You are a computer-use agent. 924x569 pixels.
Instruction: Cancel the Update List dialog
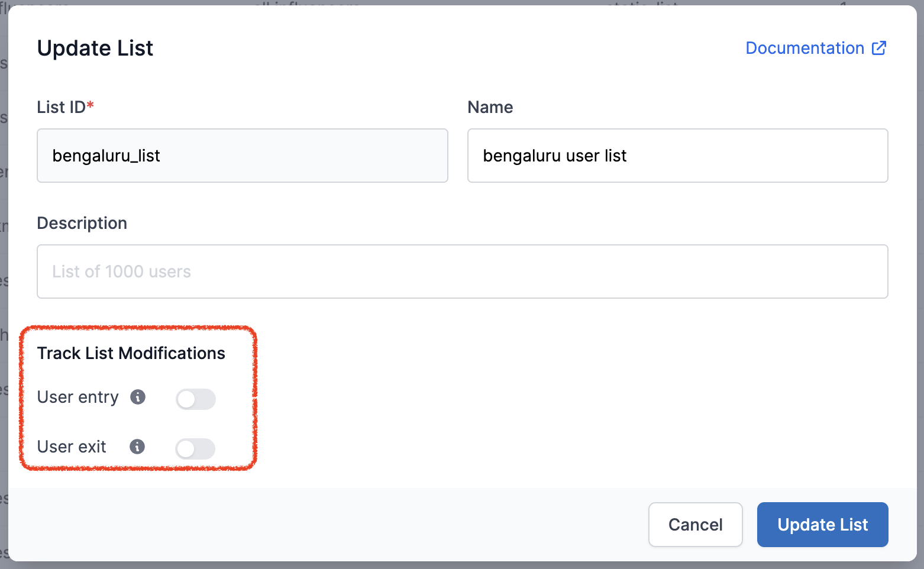696,525
